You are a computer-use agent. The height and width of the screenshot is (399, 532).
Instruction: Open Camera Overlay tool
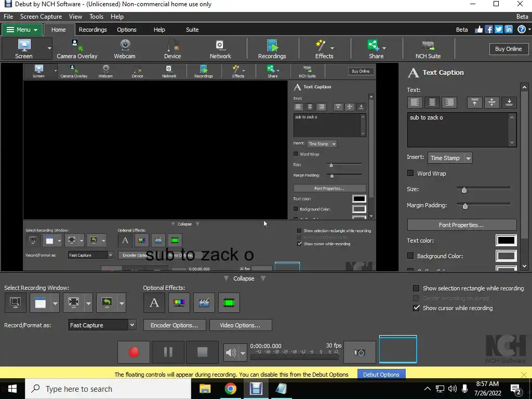[x=77, y=49]
